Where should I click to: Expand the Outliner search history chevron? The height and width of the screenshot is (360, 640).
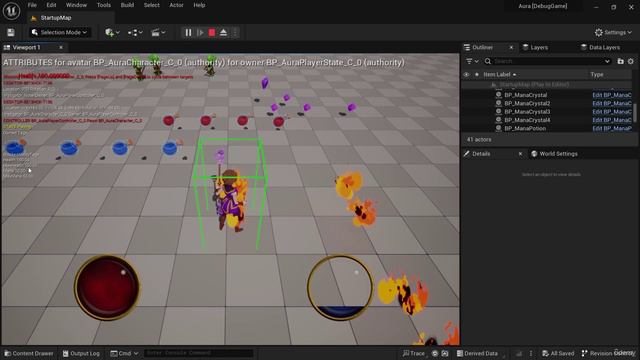607,61
